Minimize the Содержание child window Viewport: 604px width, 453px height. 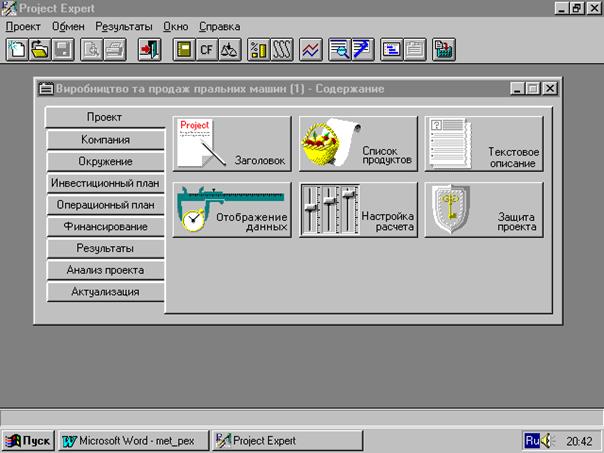(518, 89)
